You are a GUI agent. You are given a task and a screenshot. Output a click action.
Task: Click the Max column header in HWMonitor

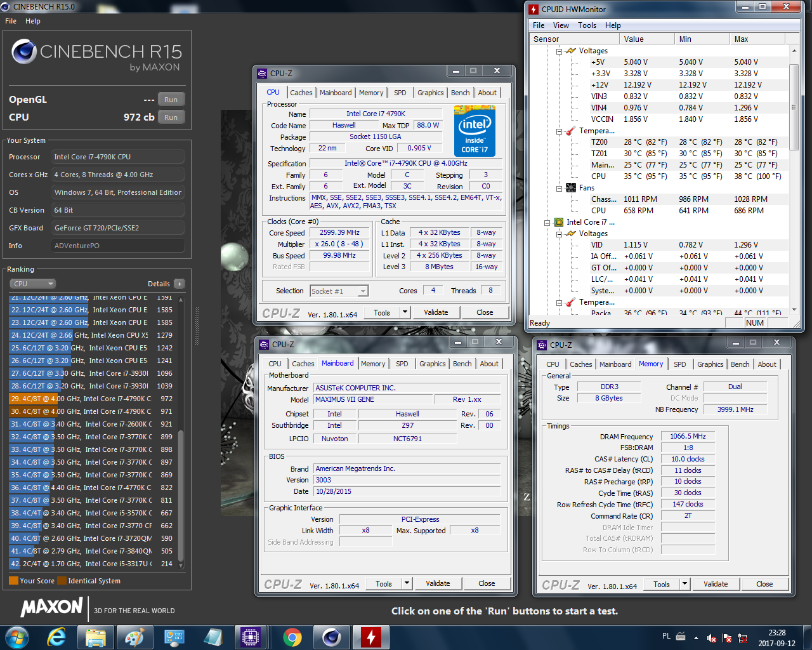coord(757,39)
